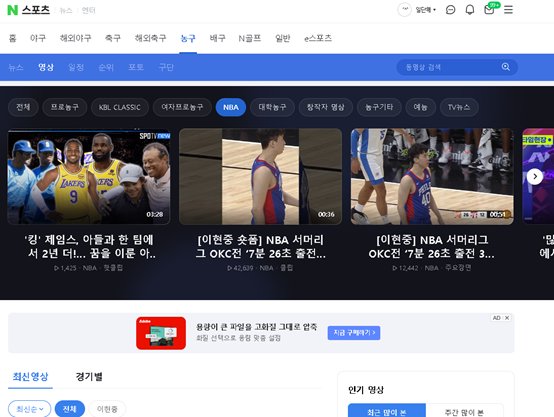
Task: Open '킹' 제임스 video title
Action: coord(89,246)
